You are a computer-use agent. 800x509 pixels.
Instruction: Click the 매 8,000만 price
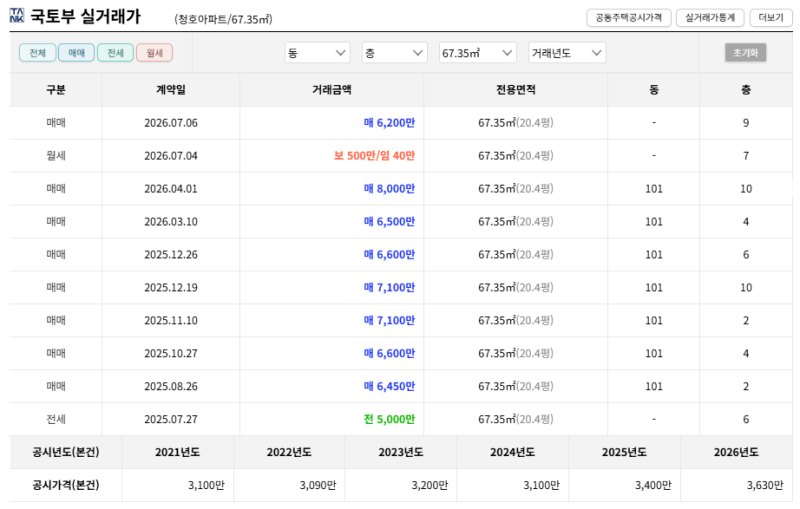389,189
